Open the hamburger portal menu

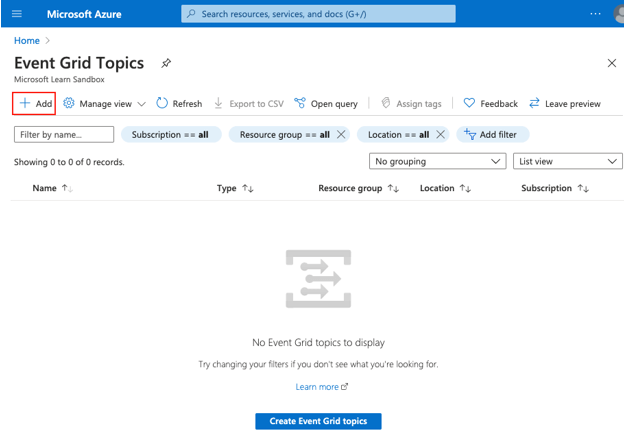[17, 14]
